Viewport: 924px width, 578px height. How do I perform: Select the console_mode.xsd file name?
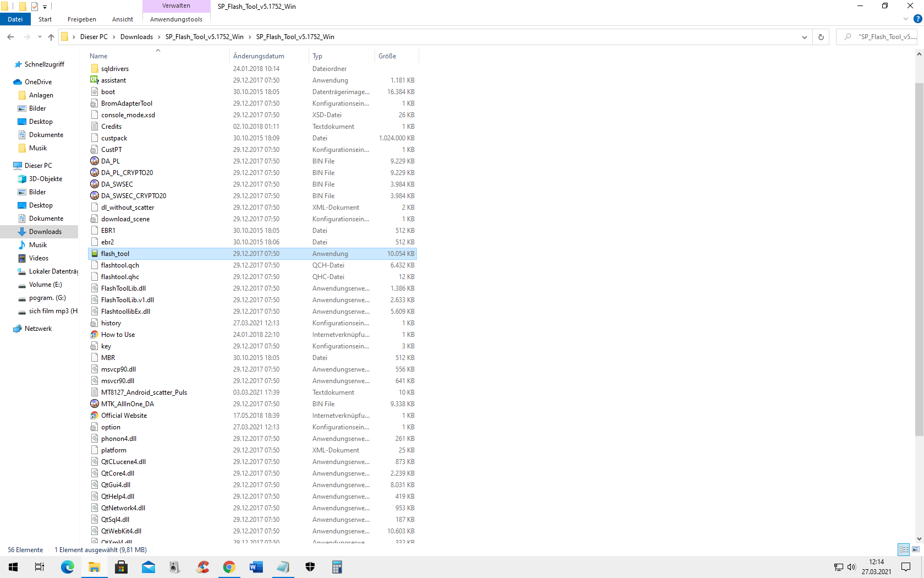pyautogui.click(x=128, y=115)
